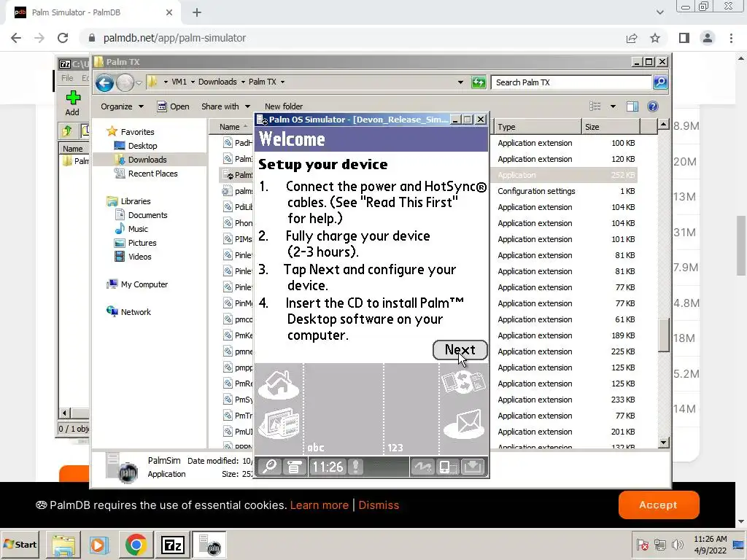
Task: Tap the full-screen writing icon in Palm status bar
Action: click(423, 467)
